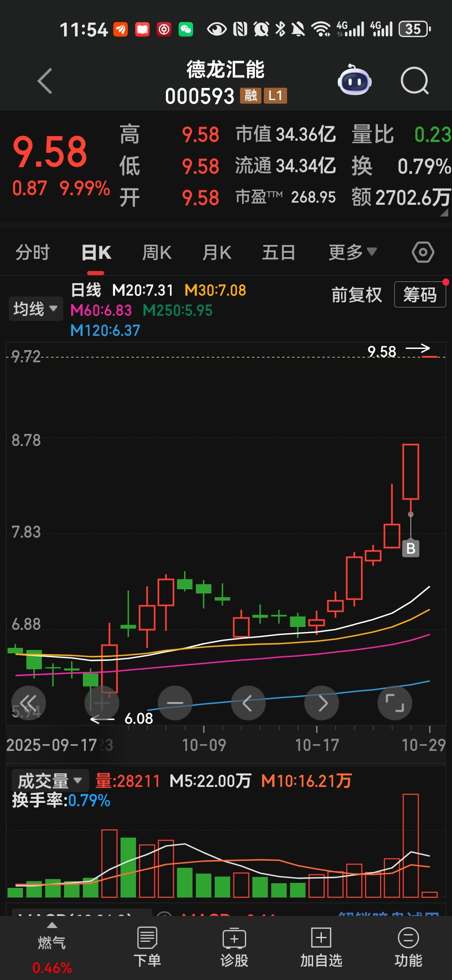Viewport: 452px width, 980px height.
Task: Expand quote details corner triangle
Action: tap(444, 212)
